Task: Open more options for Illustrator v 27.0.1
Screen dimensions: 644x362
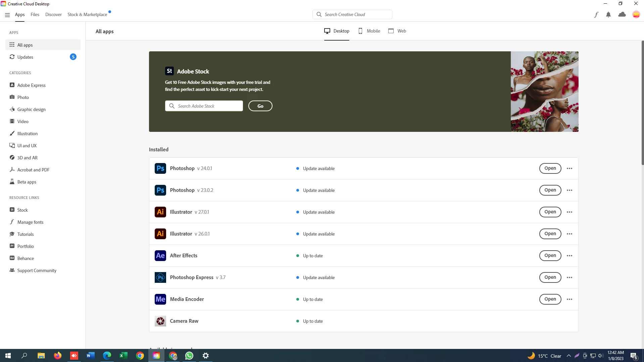Action: coord(569,212)
